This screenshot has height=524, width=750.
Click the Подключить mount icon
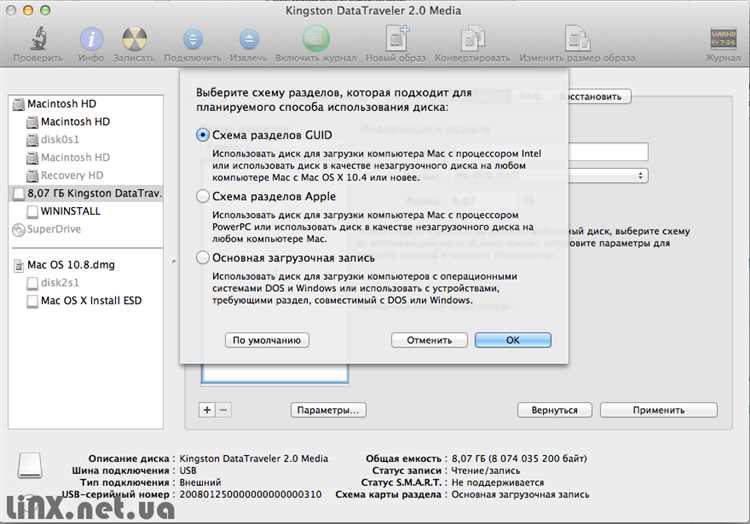(192, 39)
